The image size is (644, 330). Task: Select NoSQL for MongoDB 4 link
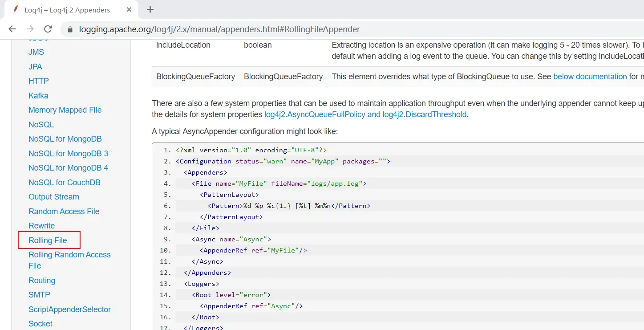(x=68, y=168)
